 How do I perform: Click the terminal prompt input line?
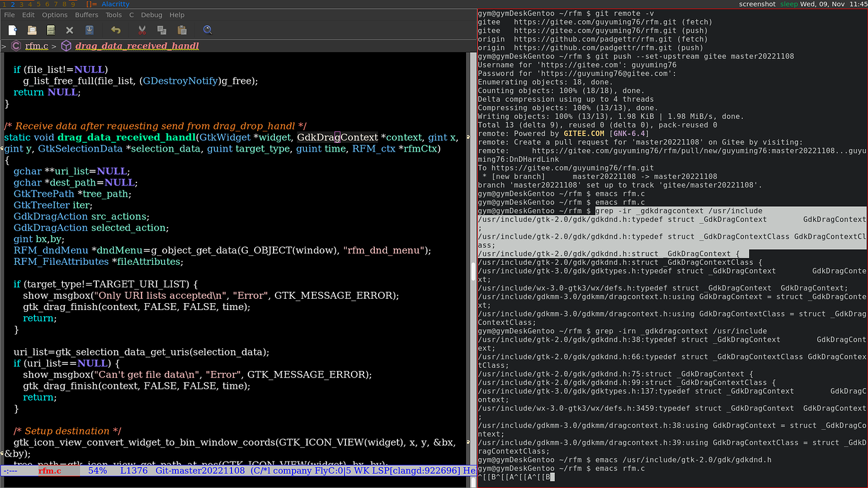(551, 476)
